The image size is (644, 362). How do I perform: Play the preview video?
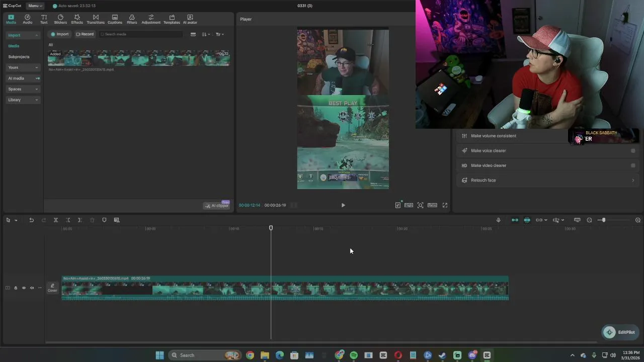(x=343, y=205)
